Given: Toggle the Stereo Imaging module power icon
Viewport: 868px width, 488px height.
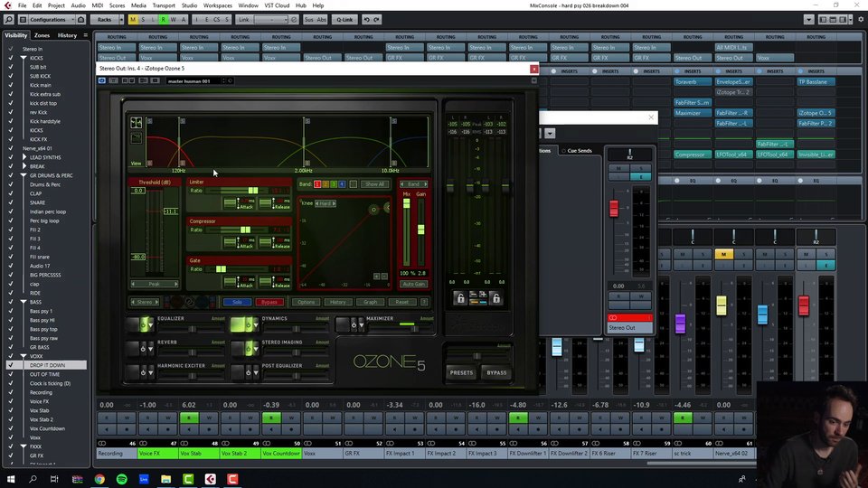Looking at the screenshot, I should tap(248, 349).
